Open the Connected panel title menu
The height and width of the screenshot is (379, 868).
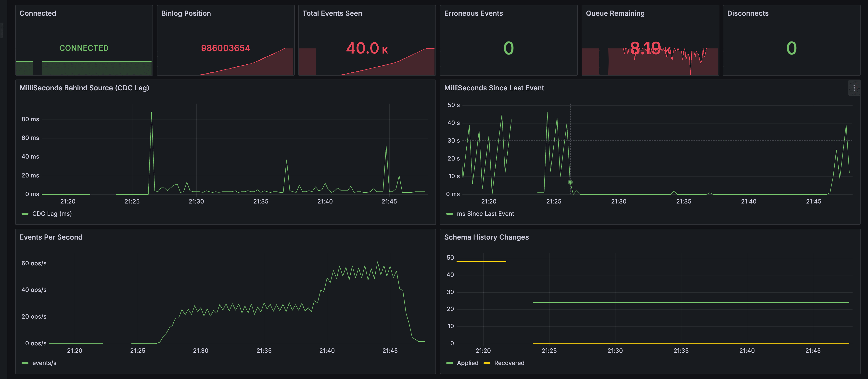[x=38, y=14]
